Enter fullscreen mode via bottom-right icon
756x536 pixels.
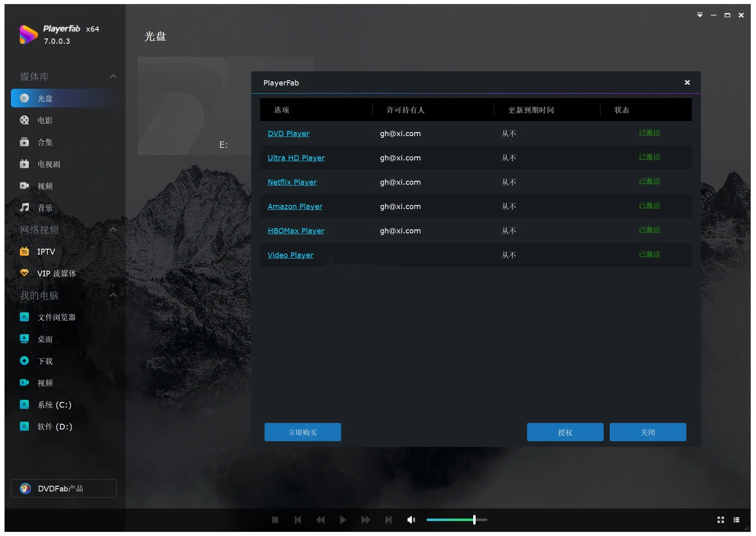click(x=720, y=519)
